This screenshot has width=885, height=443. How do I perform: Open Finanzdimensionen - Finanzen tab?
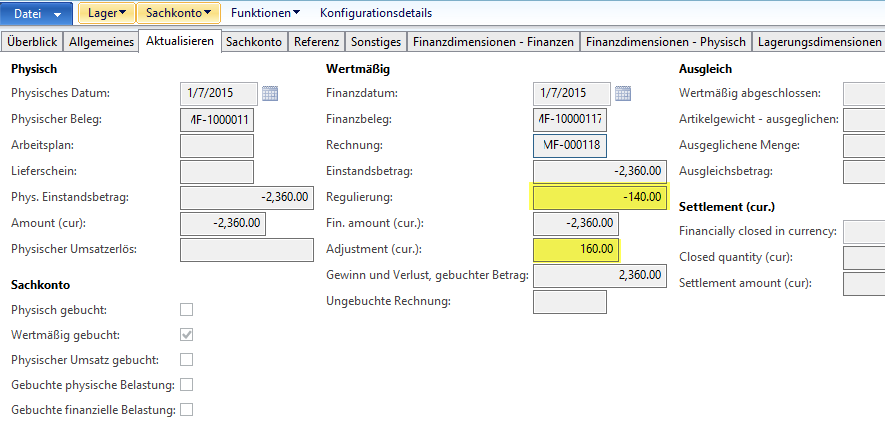click(494, 42)
